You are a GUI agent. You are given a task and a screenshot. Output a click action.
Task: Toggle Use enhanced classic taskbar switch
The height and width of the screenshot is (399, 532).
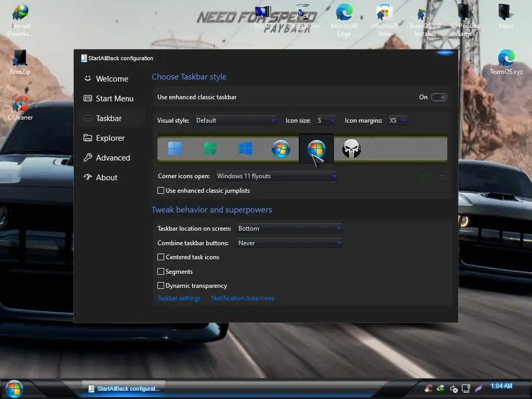(x=438, y=97)
